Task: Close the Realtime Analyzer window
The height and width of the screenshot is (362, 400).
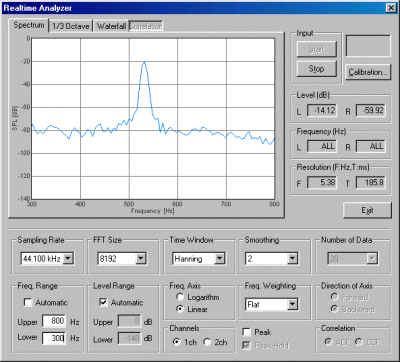Action: tap(391, 8)
